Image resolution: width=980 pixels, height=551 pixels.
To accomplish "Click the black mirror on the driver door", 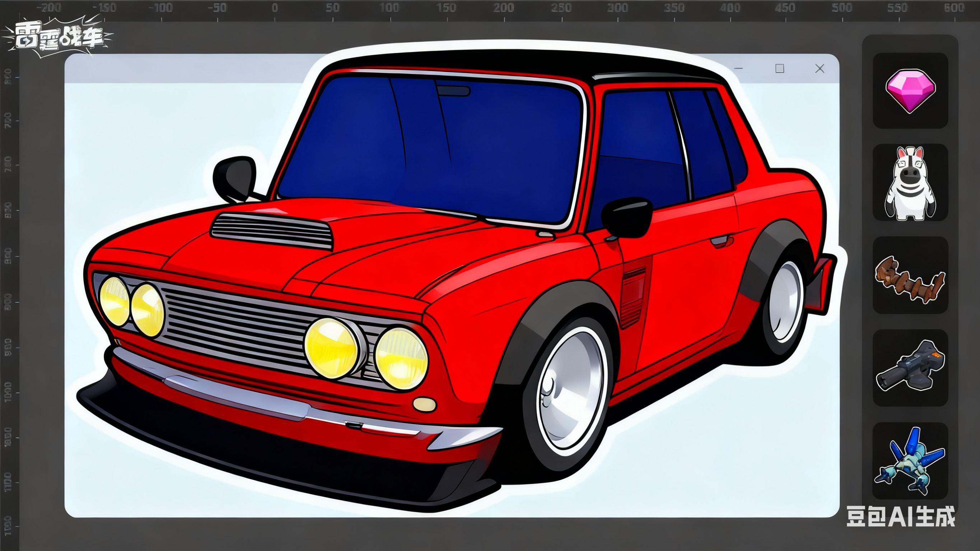I will tap(627, 218).
